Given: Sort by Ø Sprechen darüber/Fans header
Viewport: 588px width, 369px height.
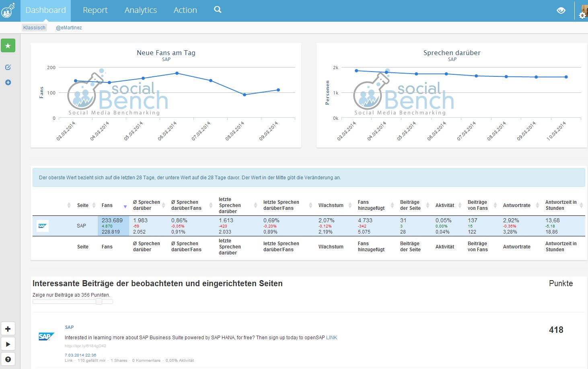Looking at the screenshot, I should tap(186, 205).
